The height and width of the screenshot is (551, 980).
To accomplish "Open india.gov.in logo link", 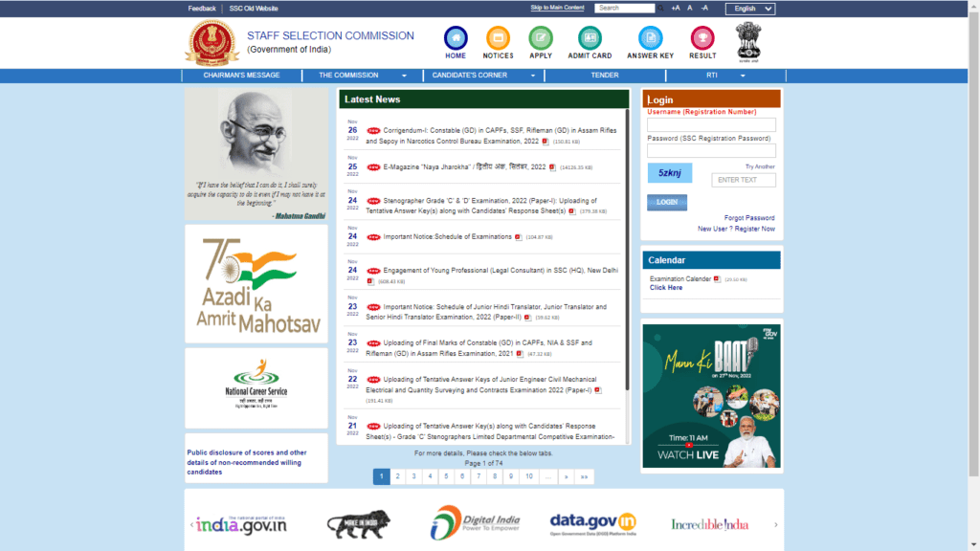I will (x=241, y=525).
